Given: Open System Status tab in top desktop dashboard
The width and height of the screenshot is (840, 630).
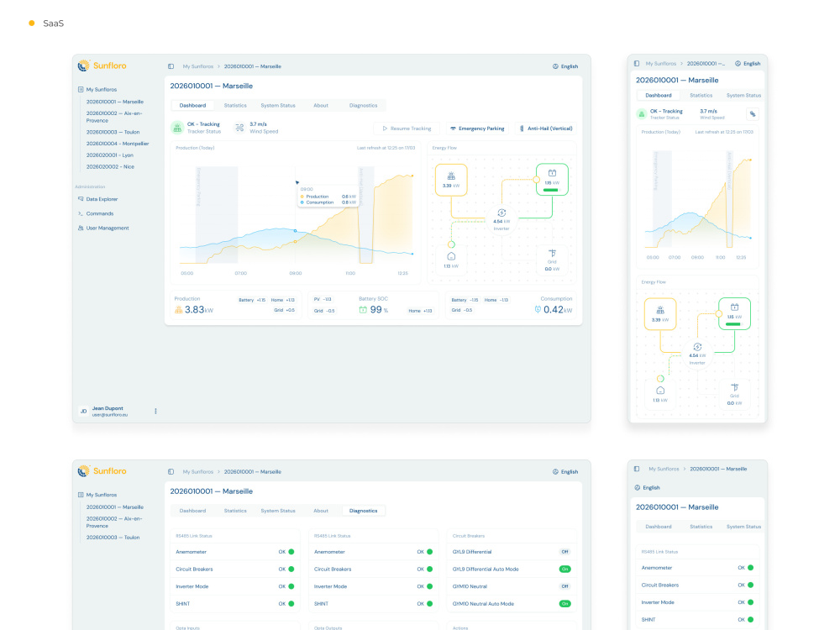Looking at the screenshot, I should click(277, 106).
